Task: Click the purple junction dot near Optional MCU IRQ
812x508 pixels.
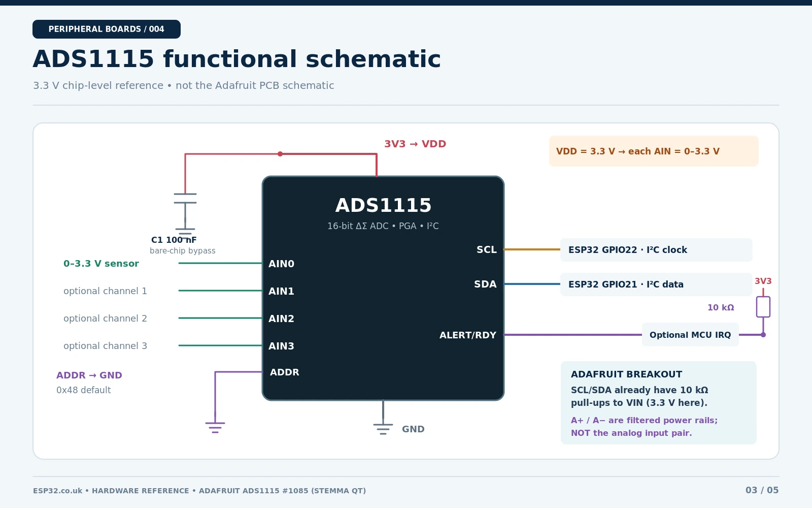Action: [x=763, y=335]
